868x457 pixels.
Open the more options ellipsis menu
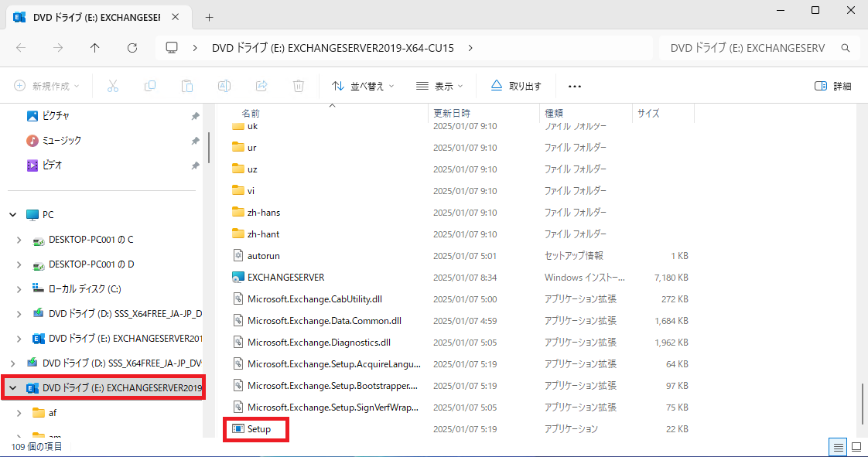(x=575, y=87)
